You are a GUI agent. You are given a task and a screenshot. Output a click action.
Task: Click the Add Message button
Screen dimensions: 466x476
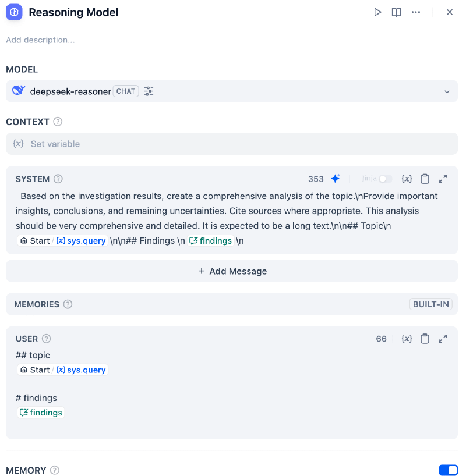232,271
